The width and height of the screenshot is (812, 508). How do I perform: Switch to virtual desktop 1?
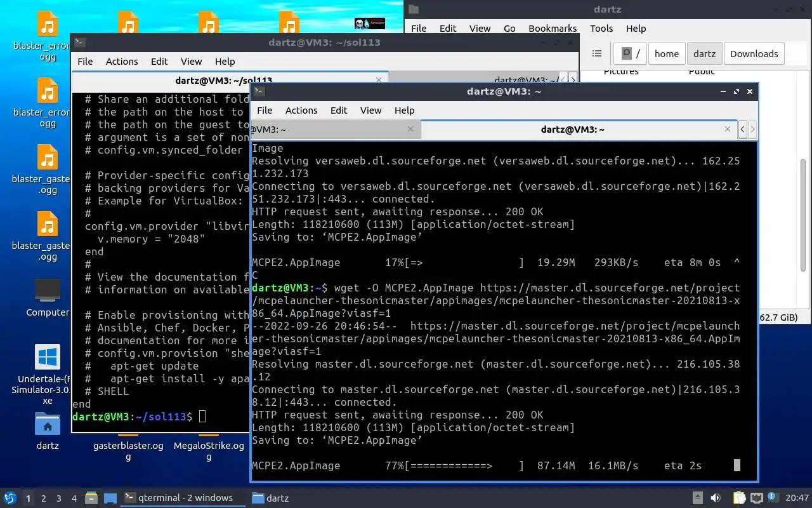pos(28,498)
